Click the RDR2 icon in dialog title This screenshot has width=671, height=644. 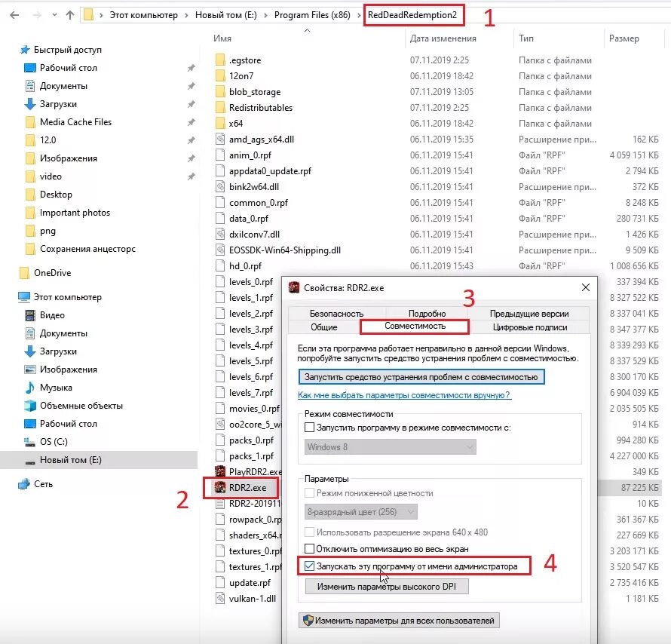tap(294, 287)
